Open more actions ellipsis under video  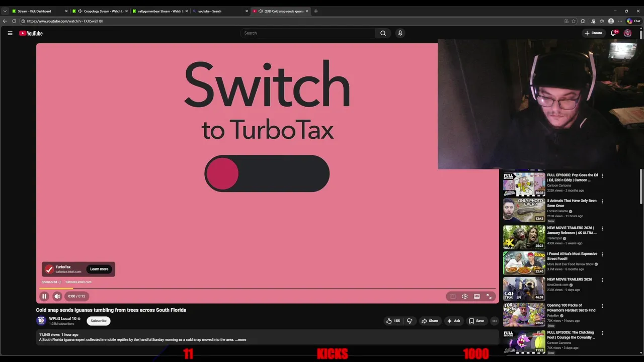click(495, 321)
